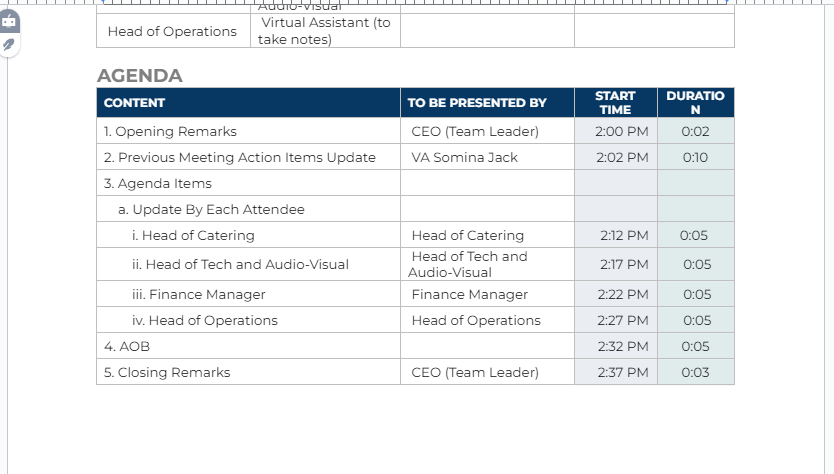Screen dimensions: 834x474
Task: Select the 'VA Somina Jack' cell
Action: pyautogui.click(x=487, y=157)
